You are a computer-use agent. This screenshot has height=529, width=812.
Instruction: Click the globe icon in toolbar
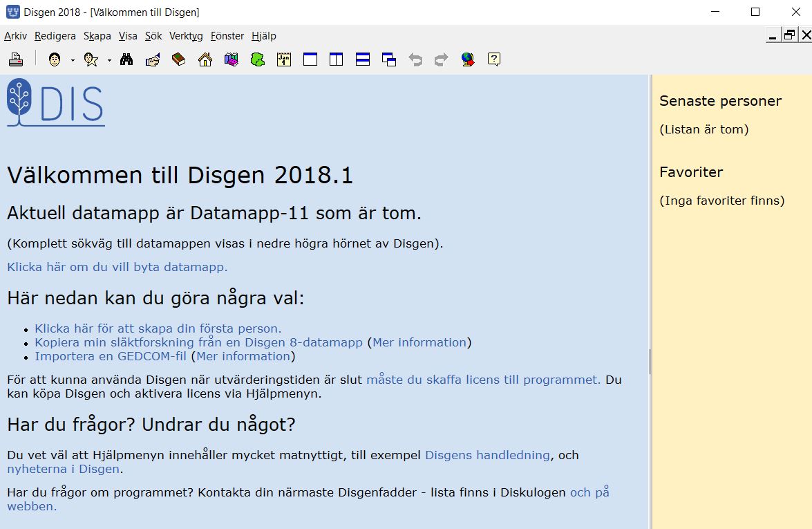(468, 59)
